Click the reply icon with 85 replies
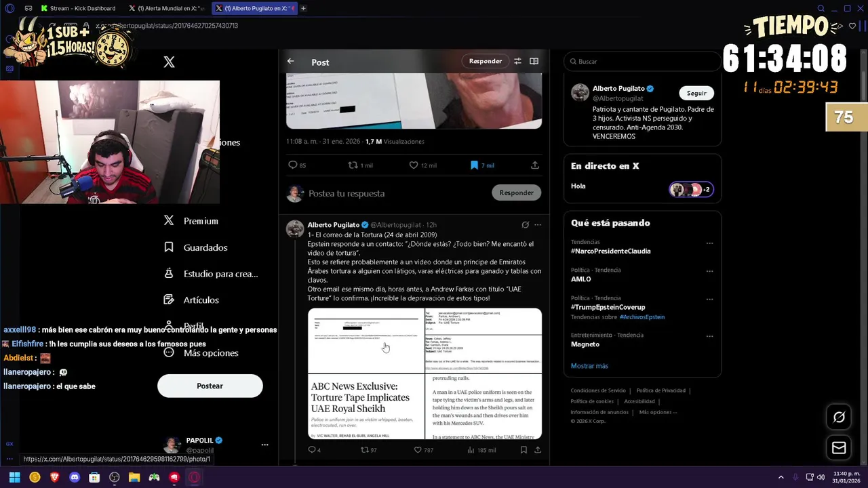868x488 pixels. pos(297,165)
